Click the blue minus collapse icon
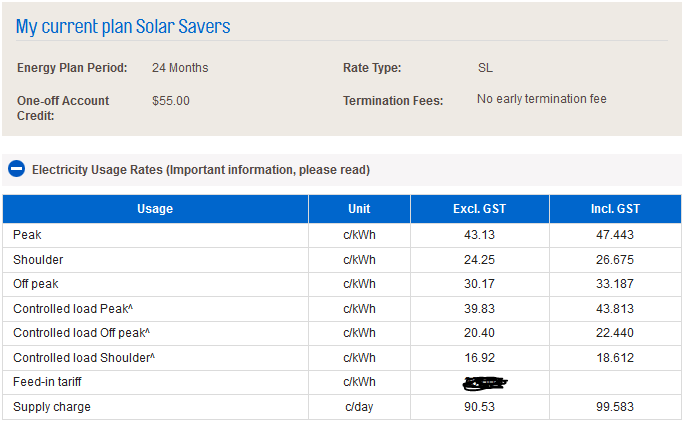 click(x=16, y=169)
